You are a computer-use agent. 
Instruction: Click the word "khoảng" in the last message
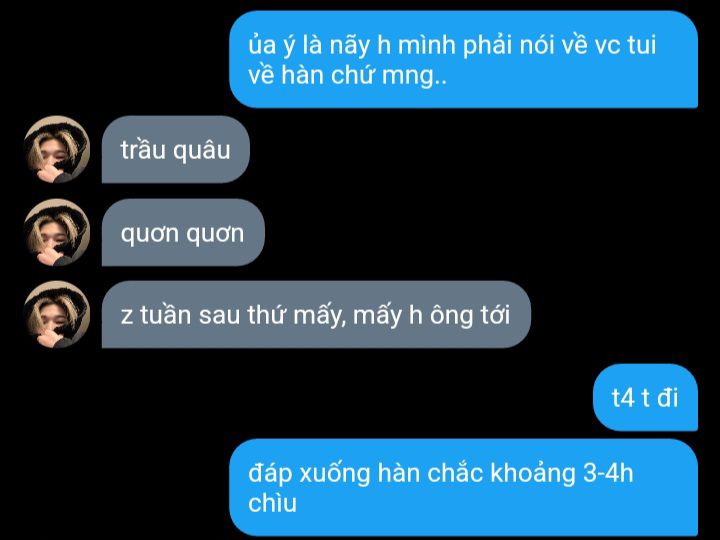(x=533, y=473)
